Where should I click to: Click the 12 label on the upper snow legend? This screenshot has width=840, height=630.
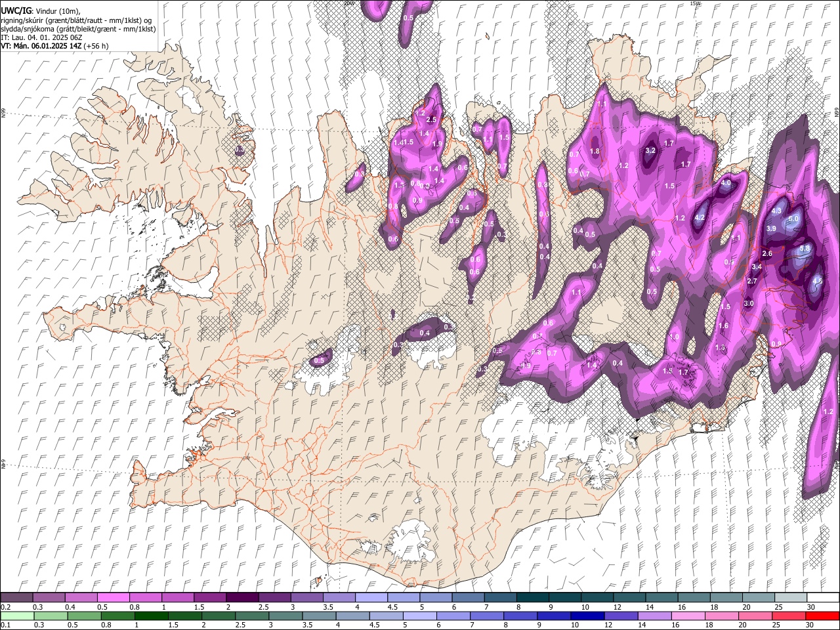click(x=617, y=607)
